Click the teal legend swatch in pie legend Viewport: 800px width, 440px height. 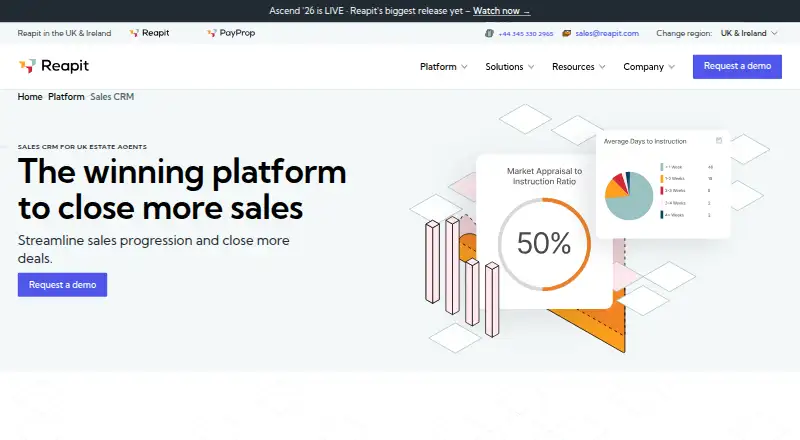(x=662, y=167)
